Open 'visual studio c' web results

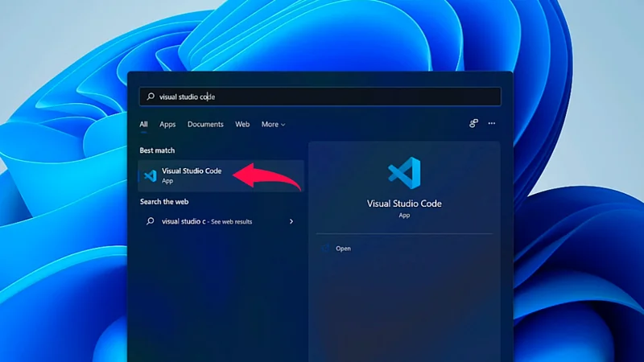tap(206, 221)
